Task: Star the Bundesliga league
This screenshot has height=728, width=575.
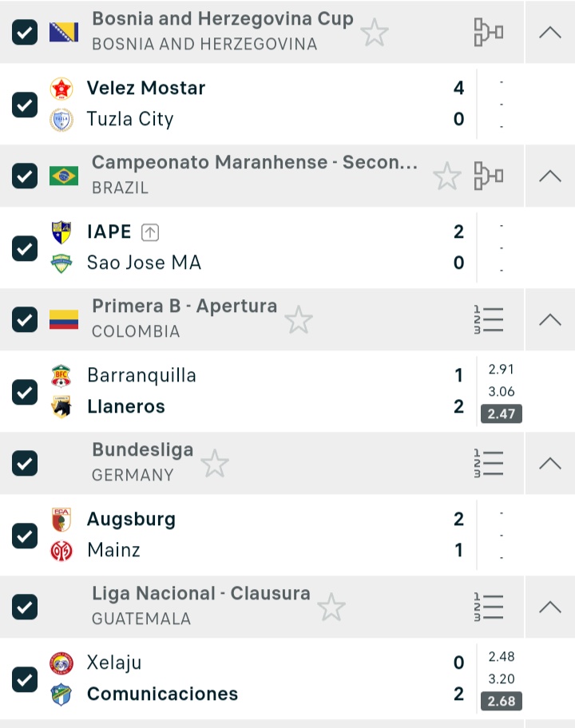Action: tap(215, 464)
